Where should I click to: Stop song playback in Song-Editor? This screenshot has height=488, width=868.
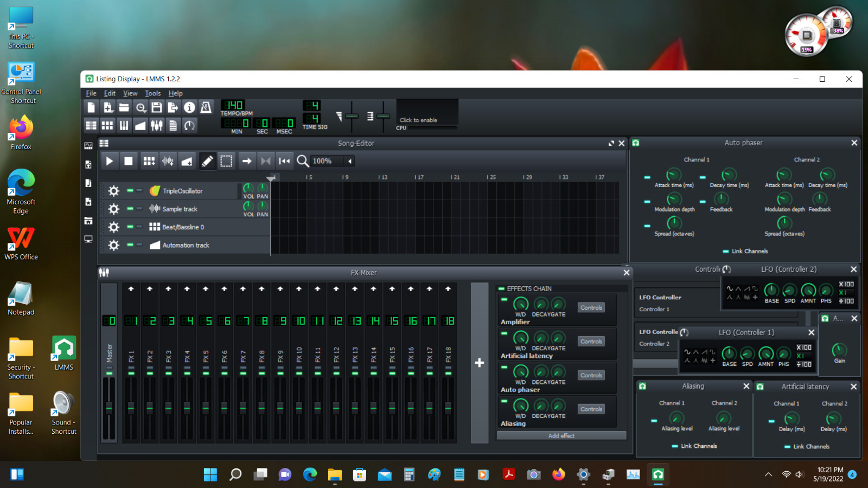[x=129, y=161]
